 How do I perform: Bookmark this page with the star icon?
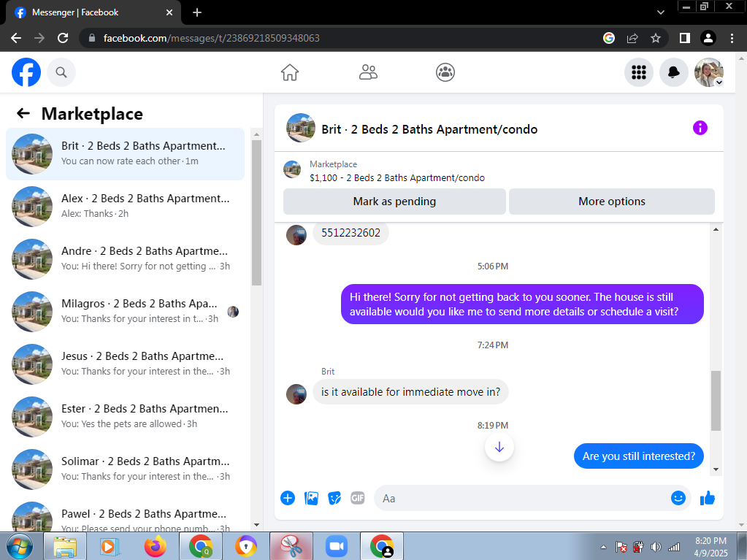click(656, 38)
